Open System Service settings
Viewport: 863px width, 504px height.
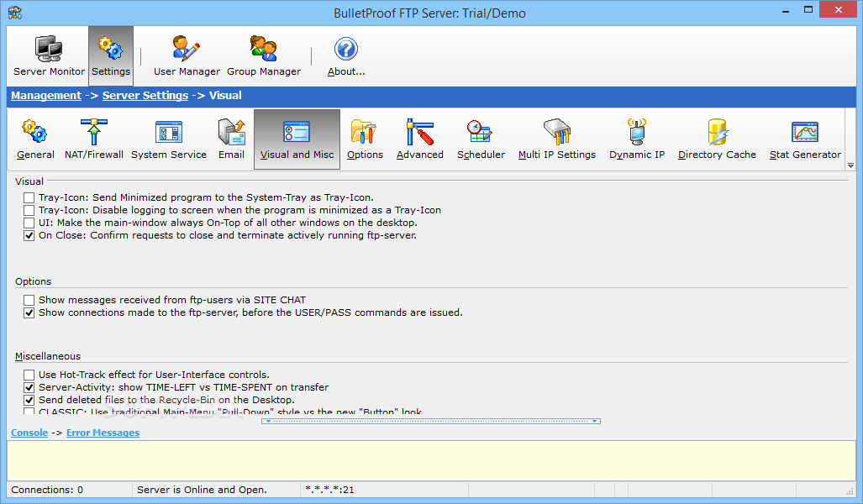click(168, 139)
